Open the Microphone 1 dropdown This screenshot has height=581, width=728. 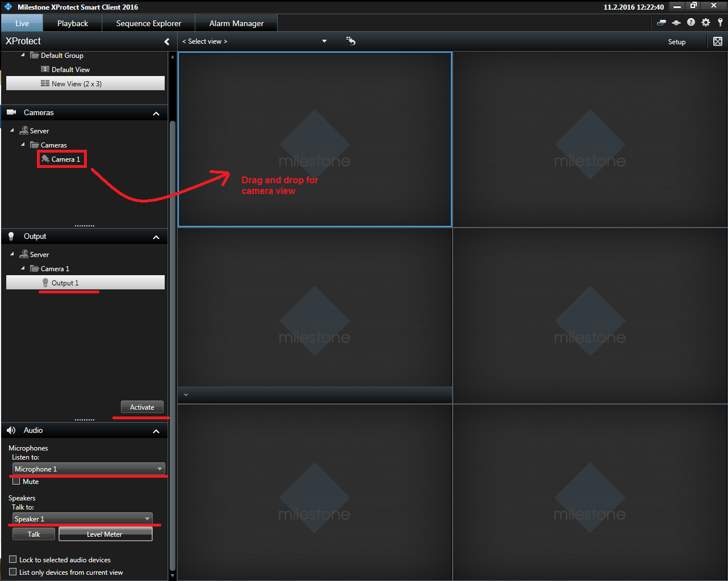click(89, 469)
